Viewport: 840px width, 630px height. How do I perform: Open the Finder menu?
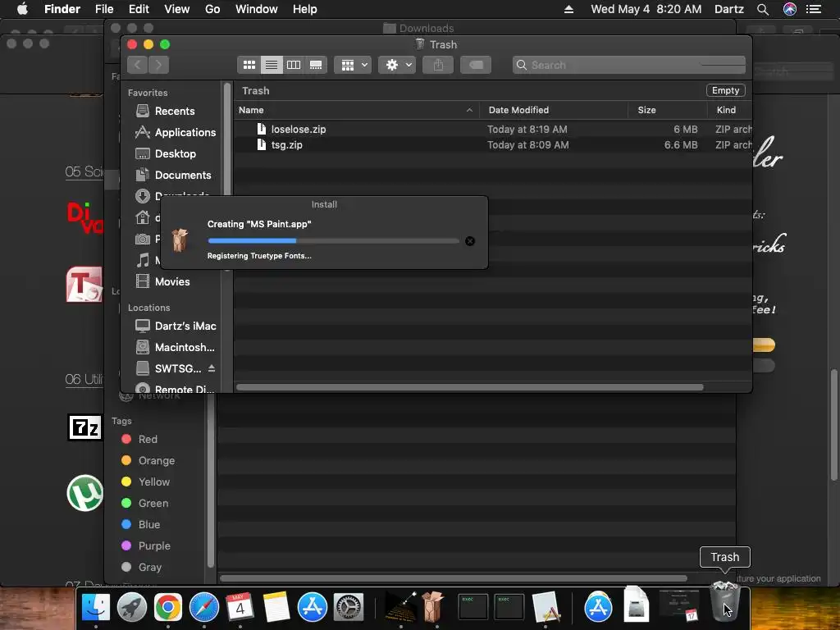(62, 9)
